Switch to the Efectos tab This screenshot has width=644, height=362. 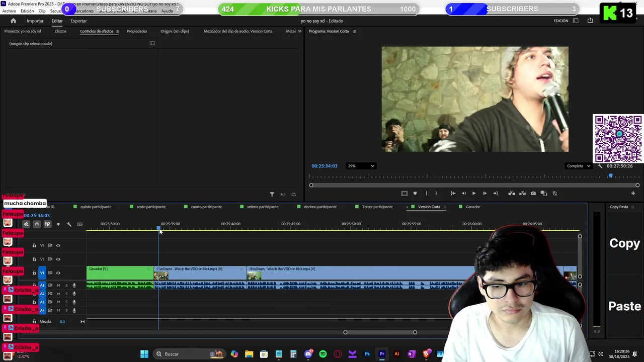pos(60,31)
